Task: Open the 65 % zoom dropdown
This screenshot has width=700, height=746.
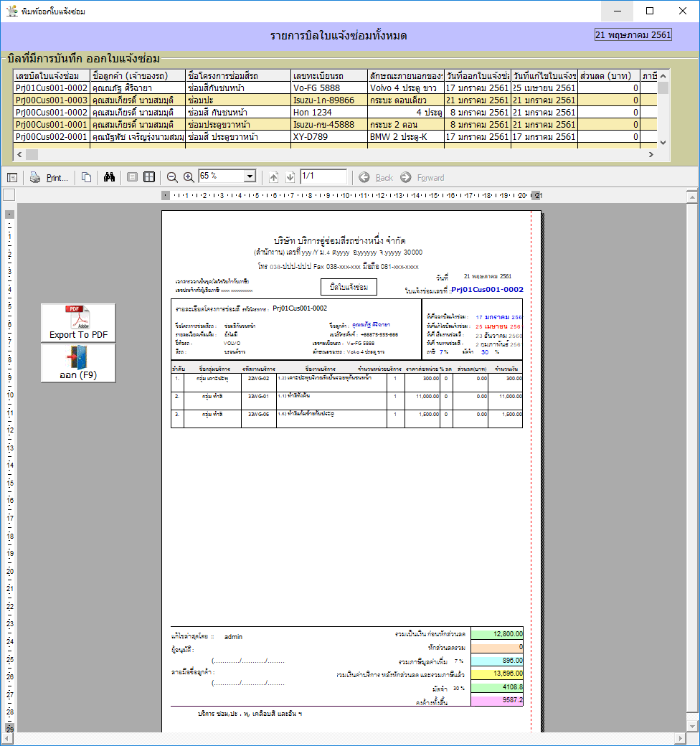Action: coord(250,176)
